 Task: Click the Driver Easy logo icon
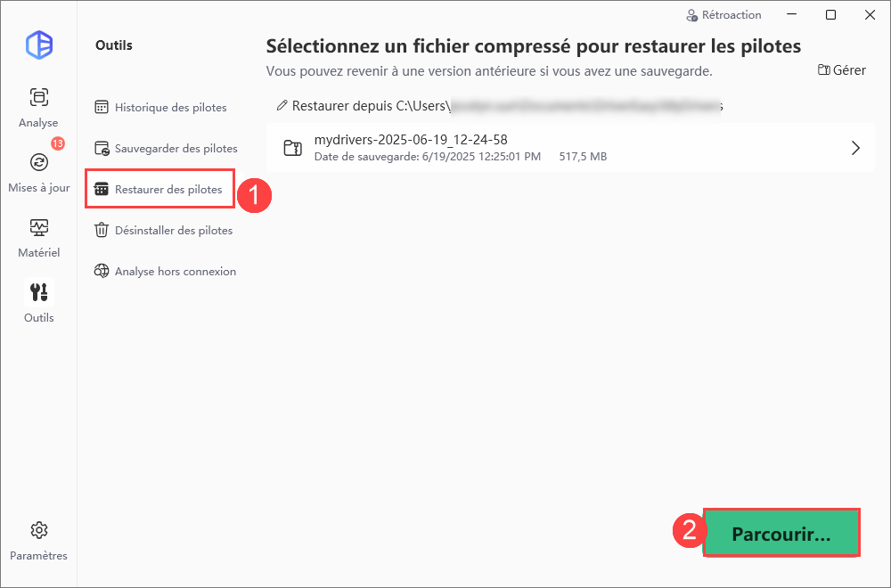[x=39, y=45]
